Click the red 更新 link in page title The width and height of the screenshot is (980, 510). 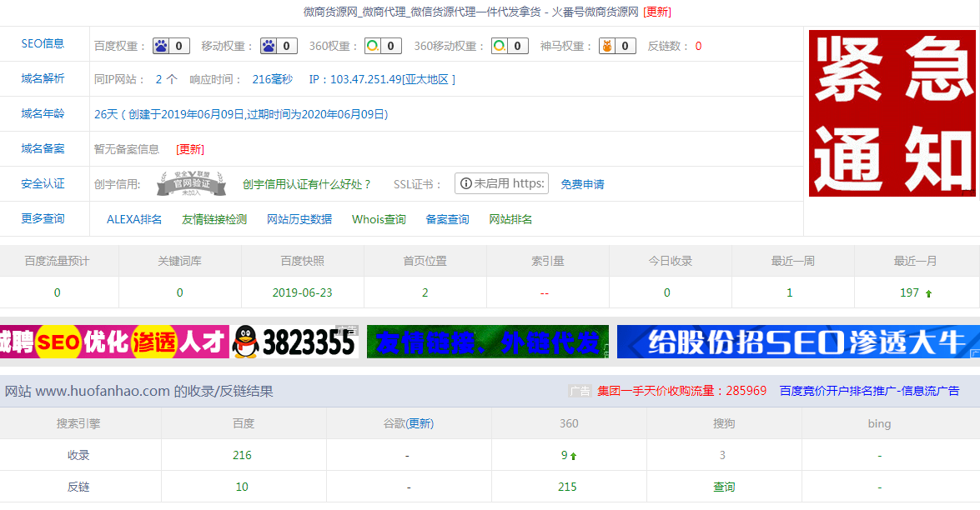coord(657,12)
